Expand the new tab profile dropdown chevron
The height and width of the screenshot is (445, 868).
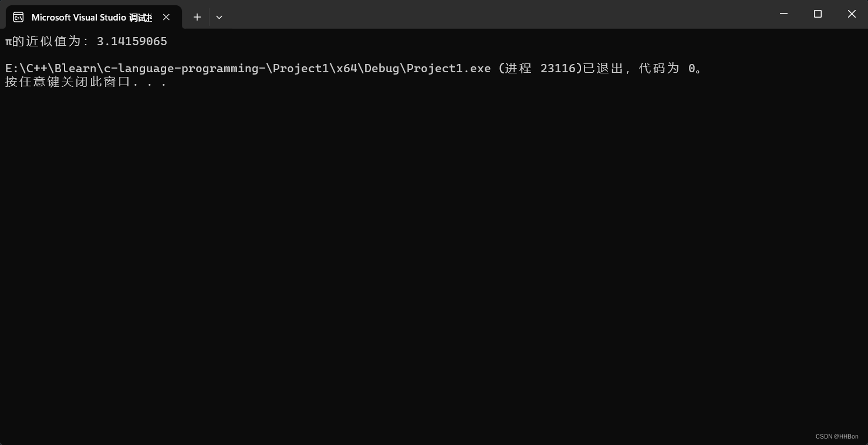pos(219,17)
